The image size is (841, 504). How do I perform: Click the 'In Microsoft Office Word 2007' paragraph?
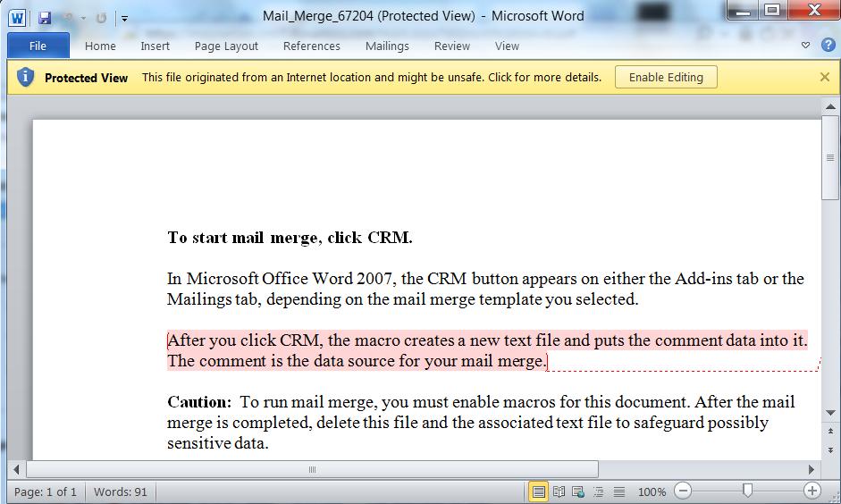485,289
